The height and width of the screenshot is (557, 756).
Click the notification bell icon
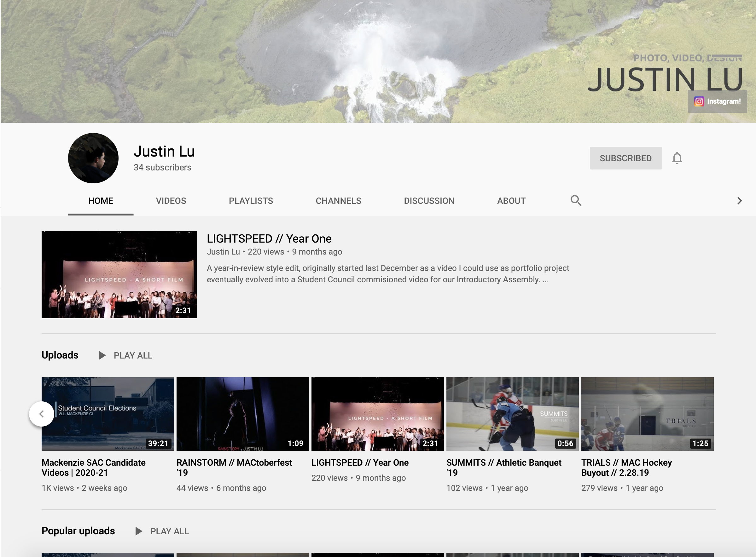pos(677,158)
